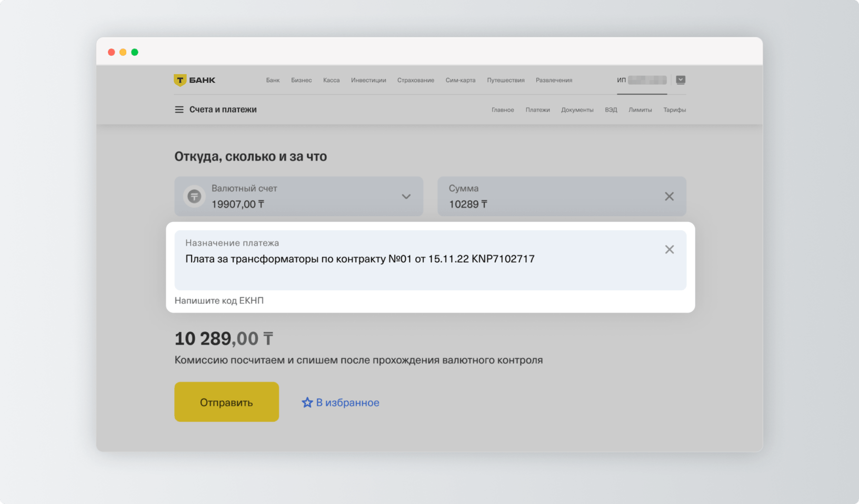Open the ИП account name selector

642,80
